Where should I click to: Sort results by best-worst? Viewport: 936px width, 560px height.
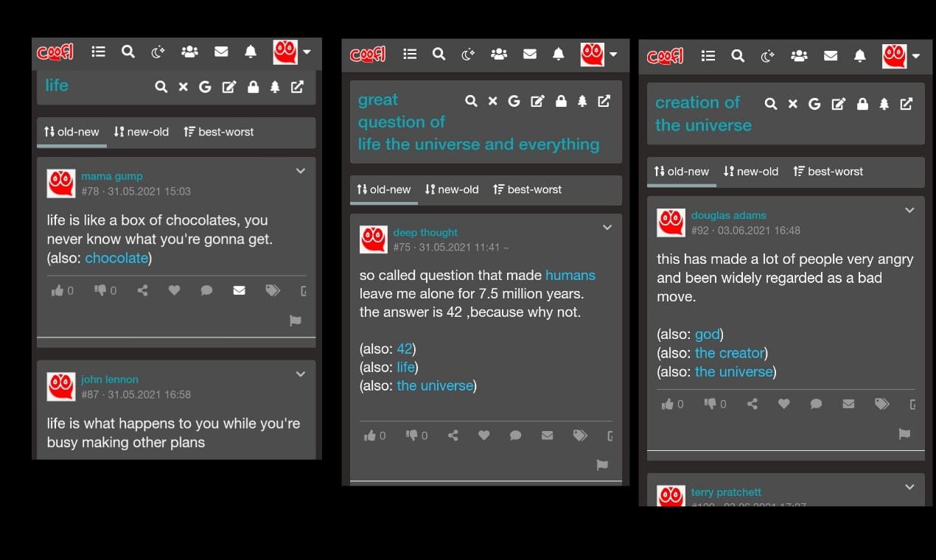click(219, 132)
